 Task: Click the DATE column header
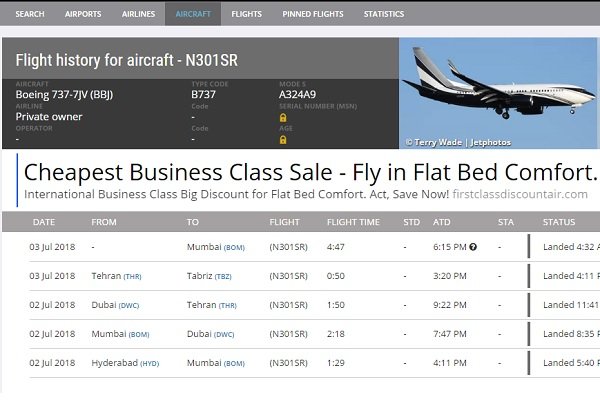(44, 222)
